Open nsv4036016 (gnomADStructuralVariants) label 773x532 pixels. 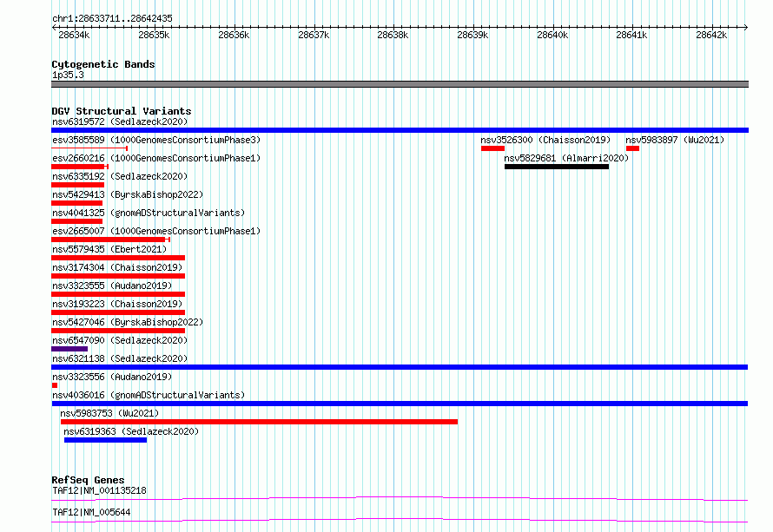click(149, 395)
